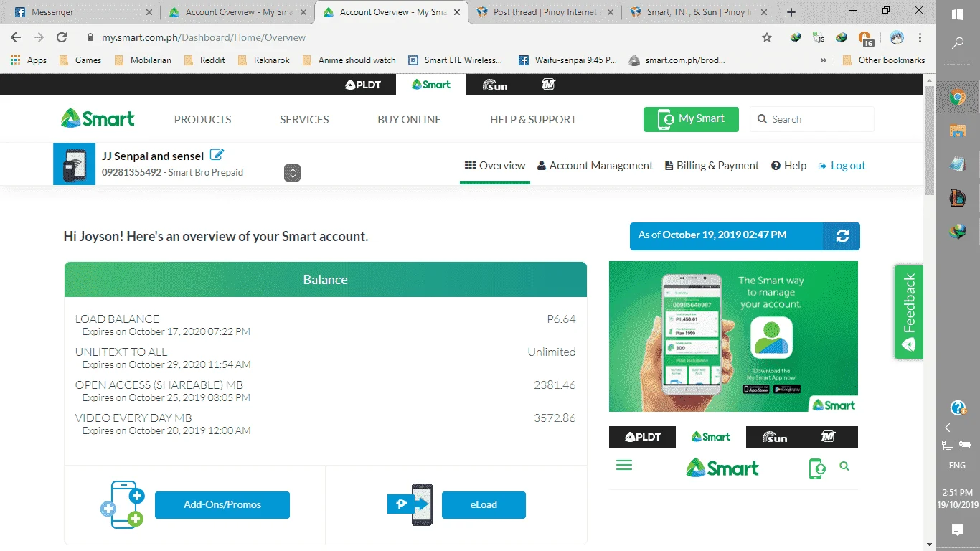
Task: Open the Raknarok bookmark folder
Action: pyautogui.click(x=264, y=60)
